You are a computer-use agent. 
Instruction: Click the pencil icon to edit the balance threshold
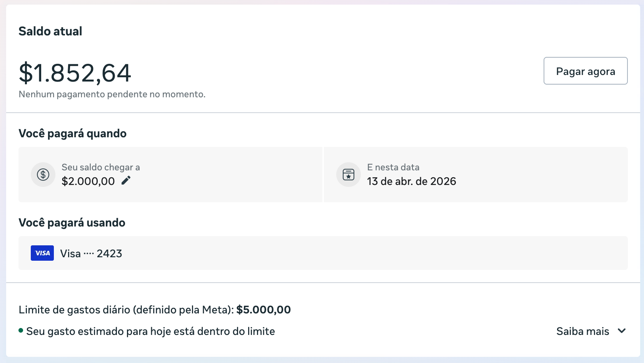pyautogui.click(x=126, y=181)
